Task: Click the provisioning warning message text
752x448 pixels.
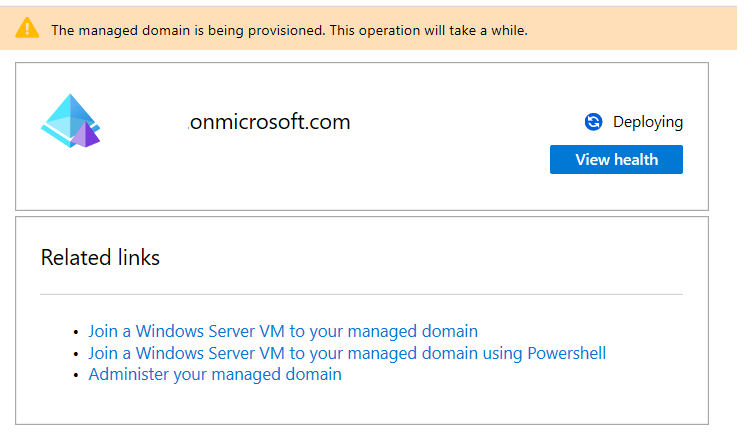Action: (289, 30)
